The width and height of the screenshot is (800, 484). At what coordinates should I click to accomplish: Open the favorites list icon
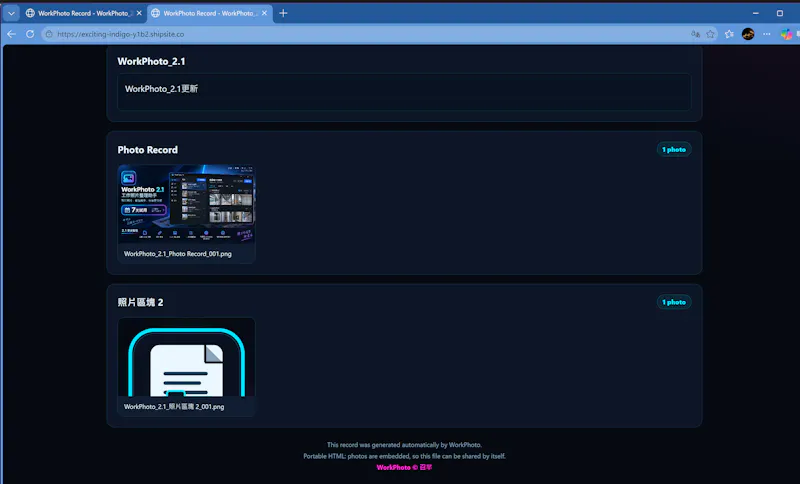pyautogui.click(x=729, y=34)
